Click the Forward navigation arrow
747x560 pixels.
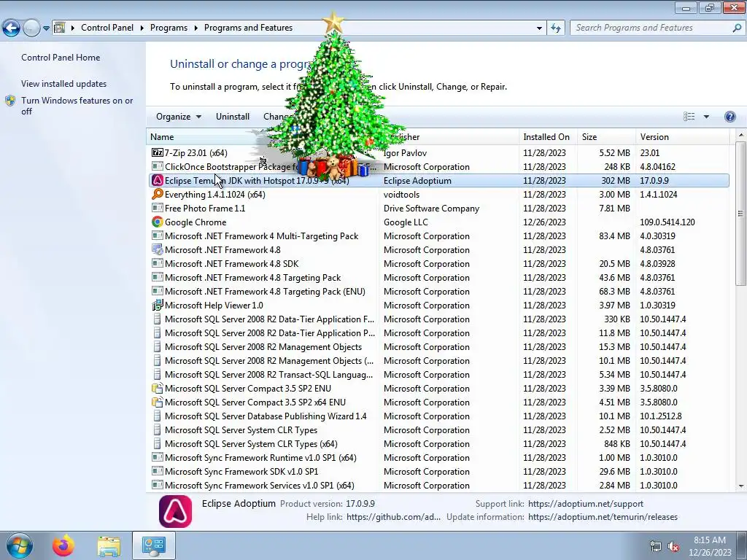(x=31, y=28)
